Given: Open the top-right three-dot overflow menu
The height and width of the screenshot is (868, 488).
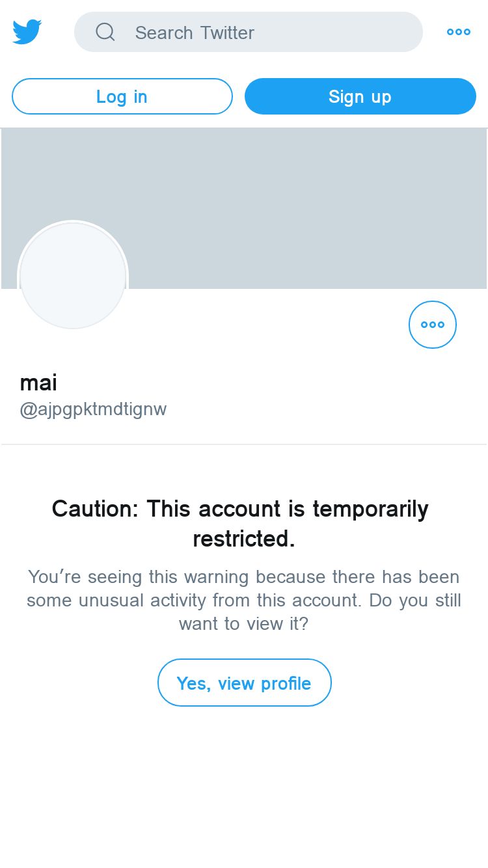Looking at the screenshot, I should (x=459, y=32).
